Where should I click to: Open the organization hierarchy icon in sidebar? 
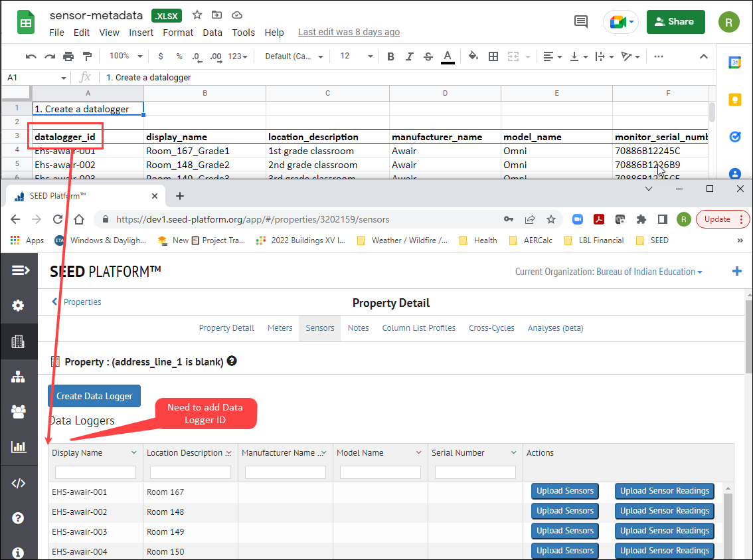[19, 377]
